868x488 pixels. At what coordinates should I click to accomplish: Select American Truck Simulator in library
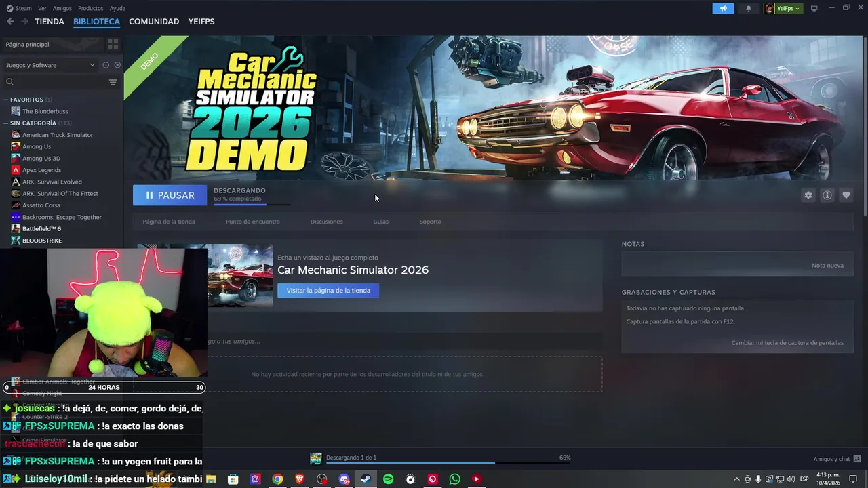coord(57,135)
